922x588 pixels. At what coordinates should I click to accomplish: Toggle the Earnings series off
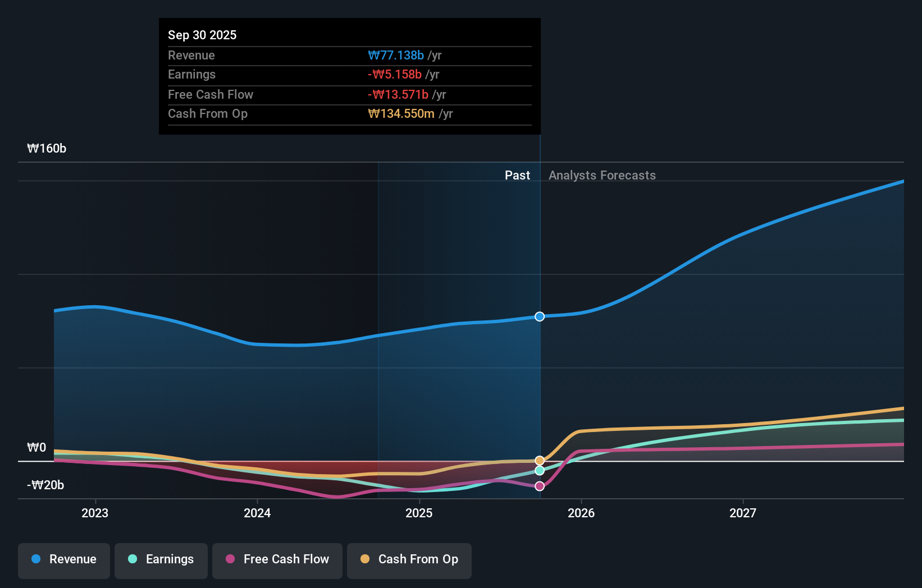(161, 559)
